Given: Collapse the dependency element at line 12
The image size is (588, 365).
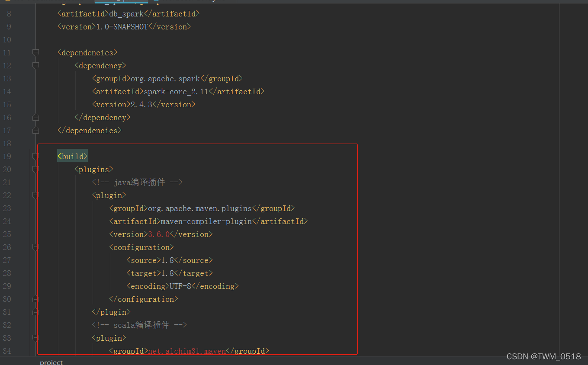Looking at the screenshot, I should pos(35,65).
